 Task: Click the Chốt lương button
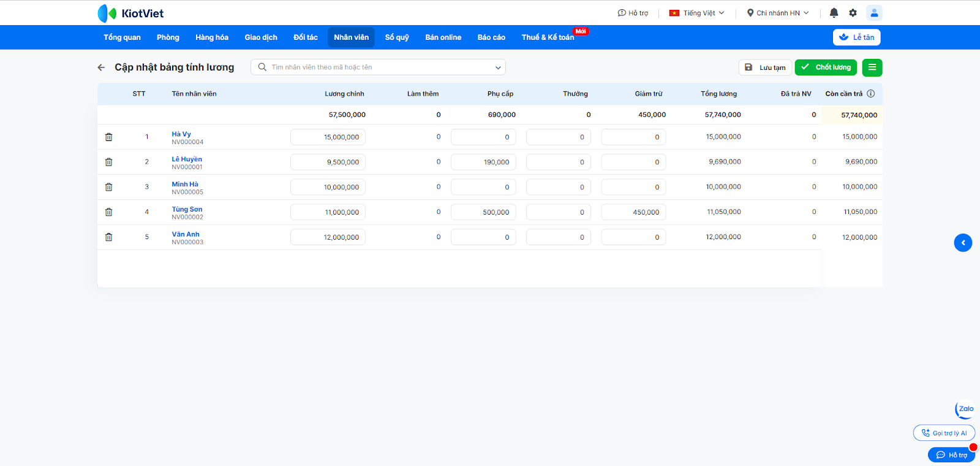(826, 67)
